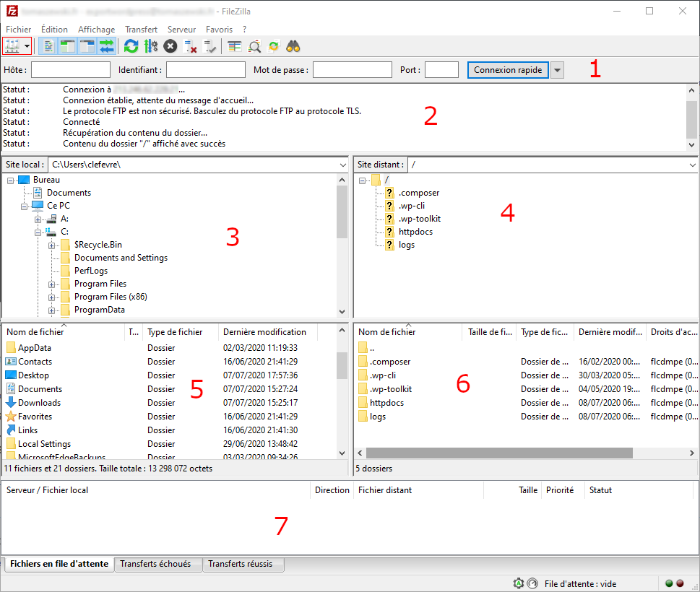Toggle directory comparison
The image size is (700, 592).
click(254, 46)
